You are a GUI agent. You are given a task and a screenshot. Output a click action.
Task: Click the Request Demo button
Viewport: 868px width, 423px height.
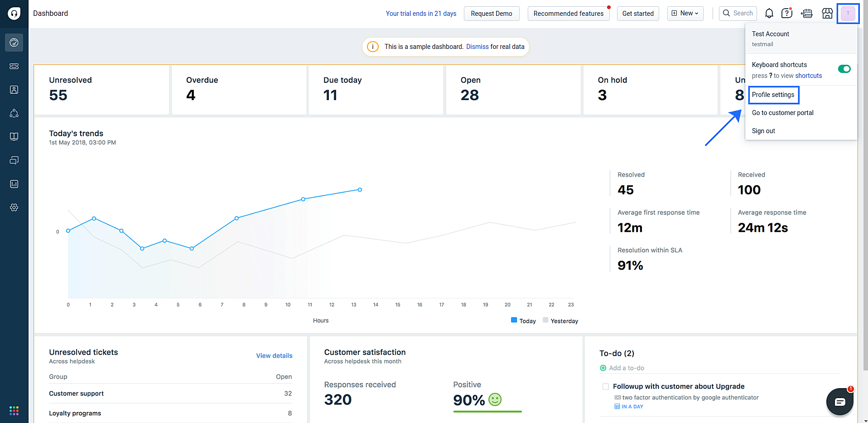(491, 14)
